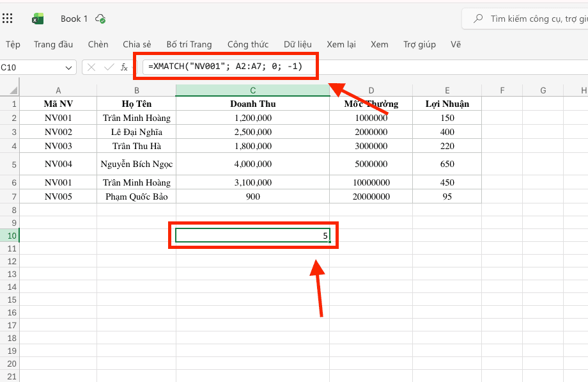Switch to the Trang đầu tab
This screenshot has width=588, height=382.
[x=53, y=44]
